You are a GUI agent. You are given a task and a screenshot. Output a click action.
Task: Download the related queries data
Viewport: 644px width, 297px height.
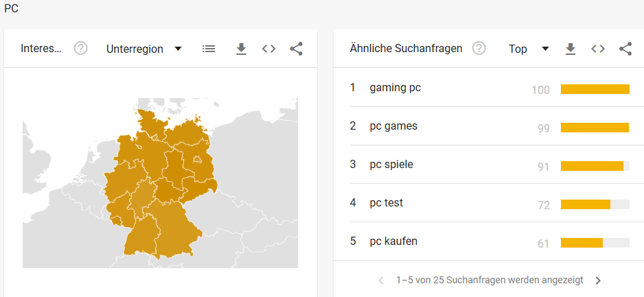tap(570, 49)
